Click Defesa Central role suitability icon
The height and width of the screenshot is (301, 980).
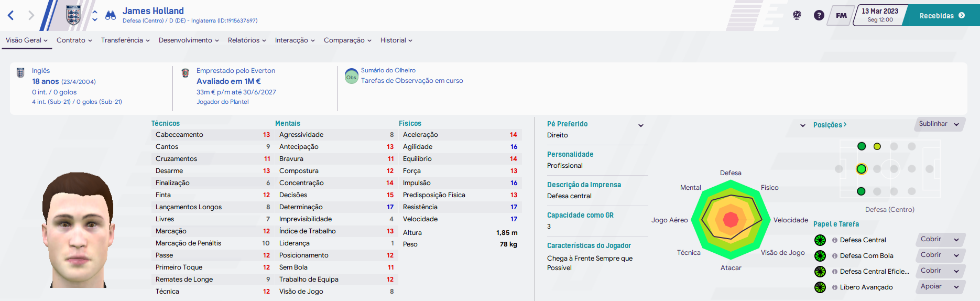pos(820,240)
